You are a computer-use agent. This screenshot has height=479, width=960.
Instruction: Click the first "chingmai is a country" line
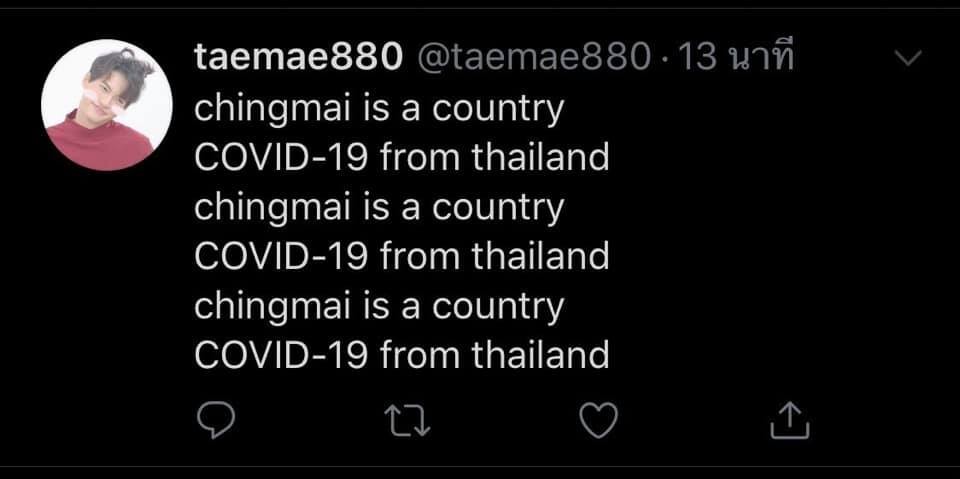tap(379, 109)
